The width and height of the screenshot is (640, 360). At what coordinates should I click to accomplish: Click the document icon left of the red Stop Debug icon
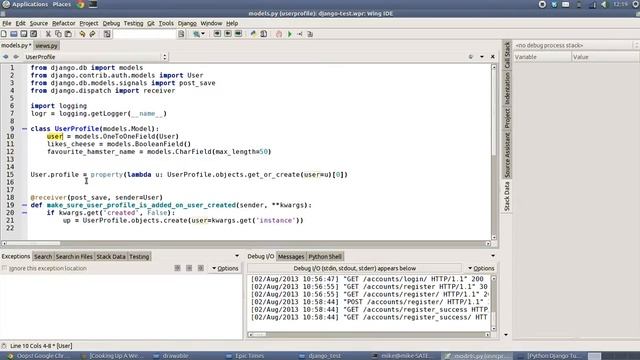(264, 34)
